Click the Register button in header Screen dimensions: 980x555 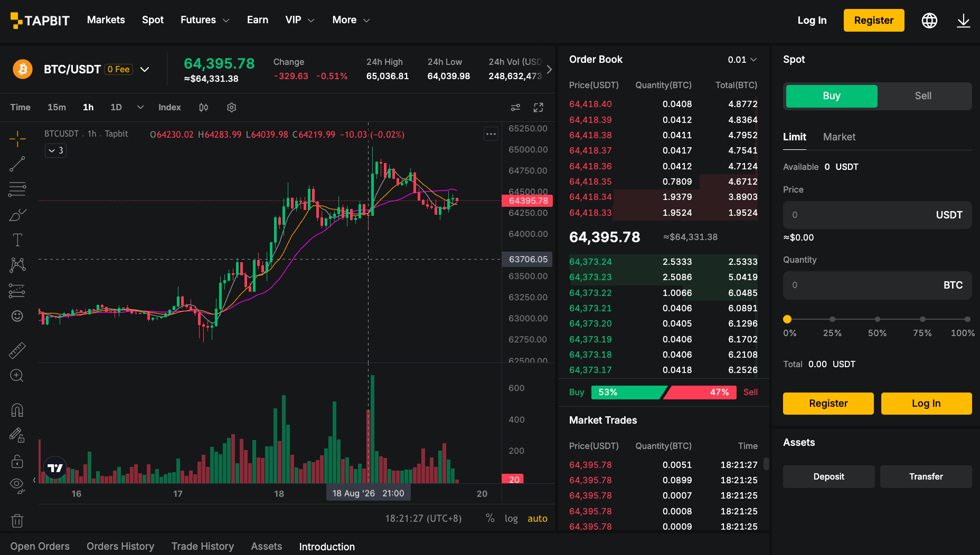tap(874, 21)
